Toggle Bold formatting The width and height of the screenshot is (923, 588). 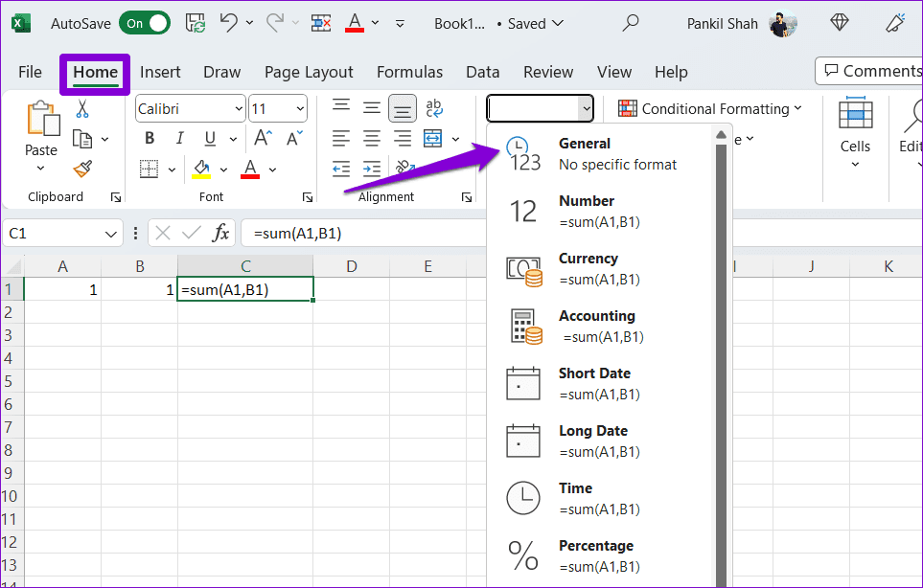pos(149,138)
